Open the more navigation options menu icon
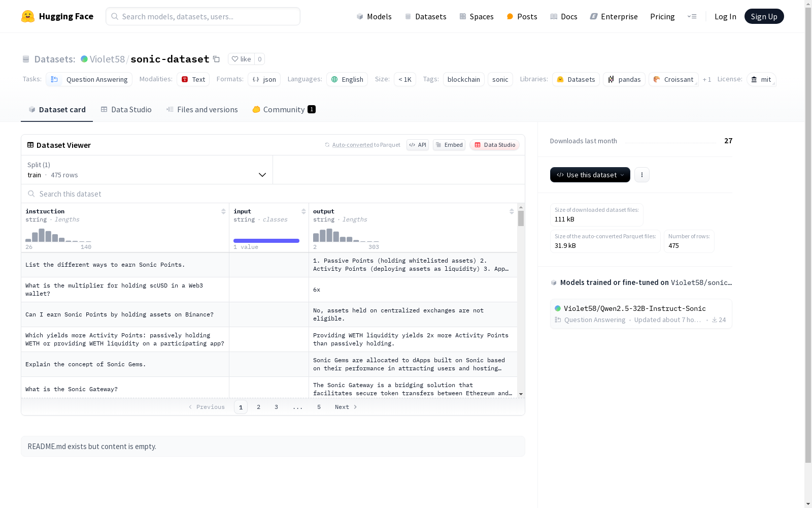812x508 pixels. coord(692,16)
